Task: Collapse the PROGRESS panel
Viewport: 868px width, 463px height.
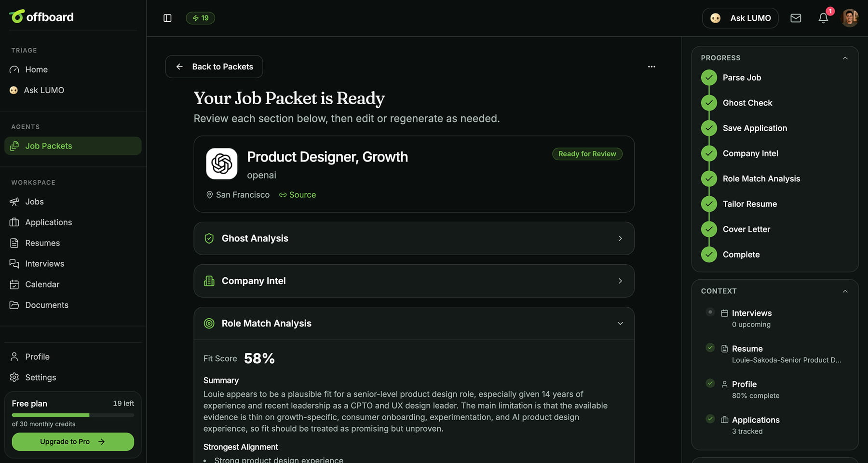Action: click(845, 58)
